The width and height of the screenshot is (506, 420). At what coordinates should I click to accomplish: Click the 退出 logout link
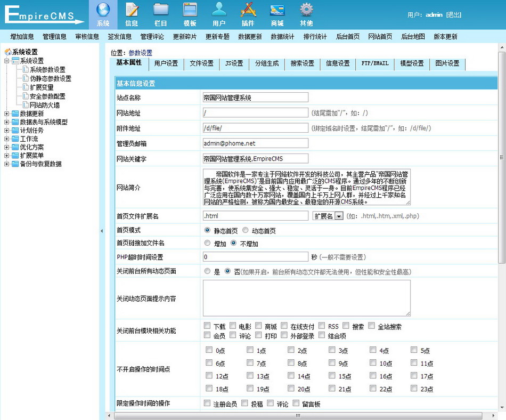(x=454, y=15)
